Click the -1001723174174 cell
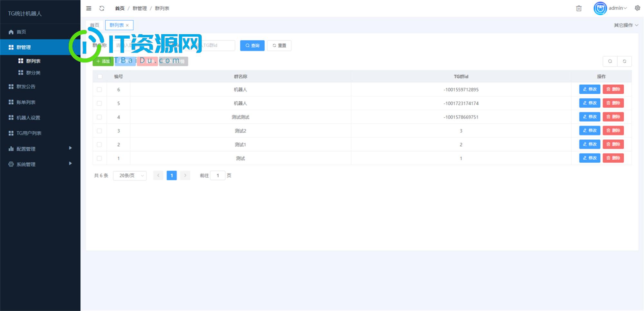Viewport: 644px width, 311px height. tap(461, 103)
